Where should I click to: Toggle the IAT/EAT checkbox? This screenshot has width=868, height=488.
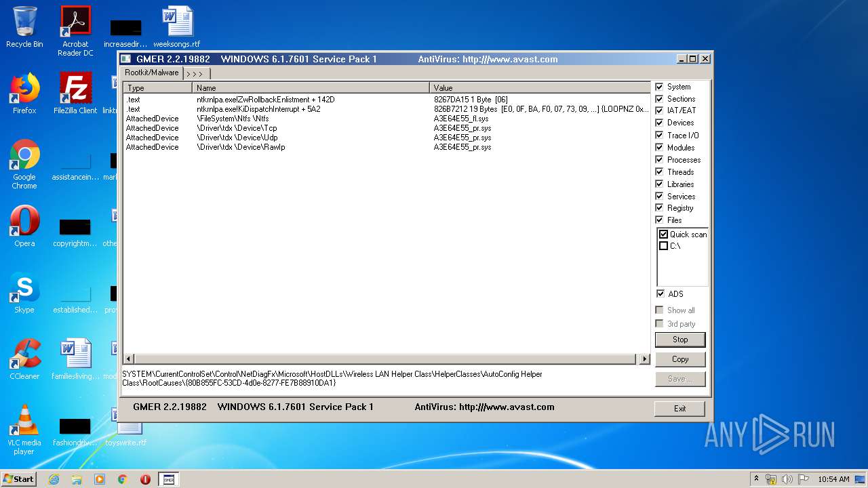[x=659, y=110]
